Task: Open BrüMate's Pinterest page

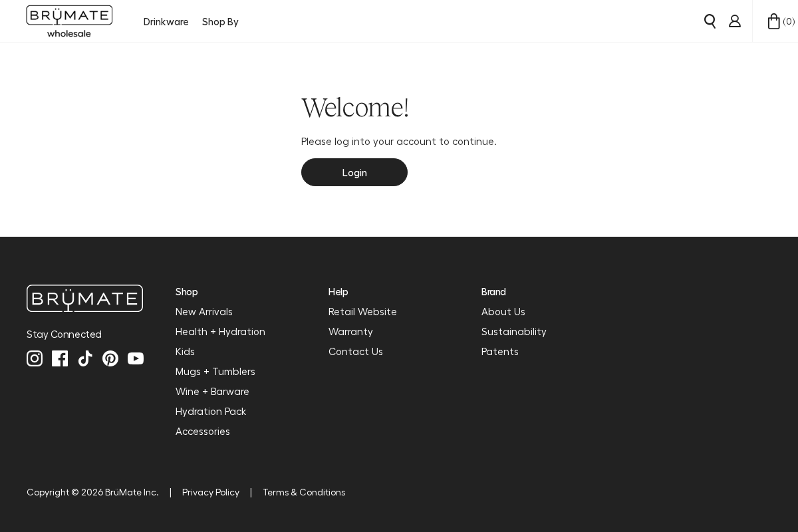Action: point(110,358)
